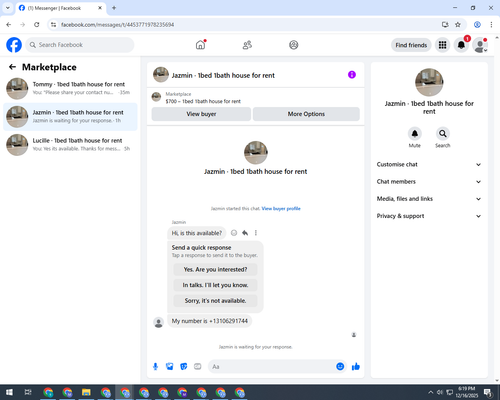Click the listing avatar in chat header

[x=161, y=75]
